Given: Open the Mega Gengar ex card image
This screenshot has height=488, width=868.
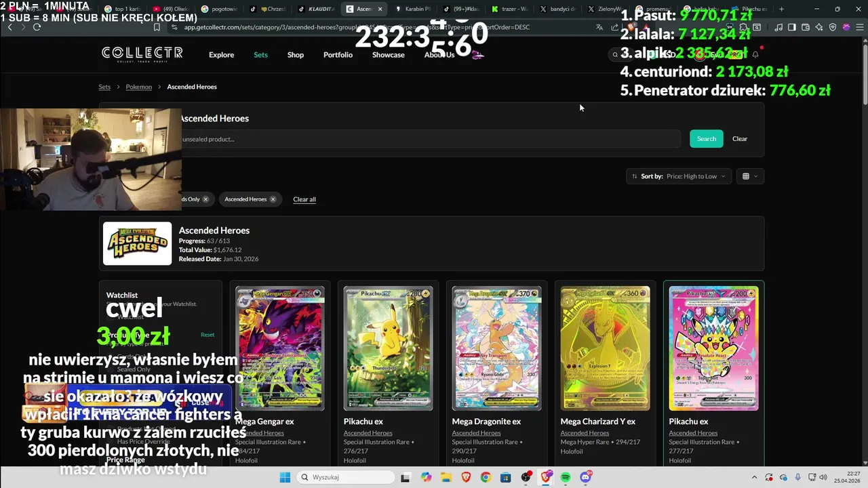Looking at the screenshot, I should pyautogui.click(x=280, y=348).
